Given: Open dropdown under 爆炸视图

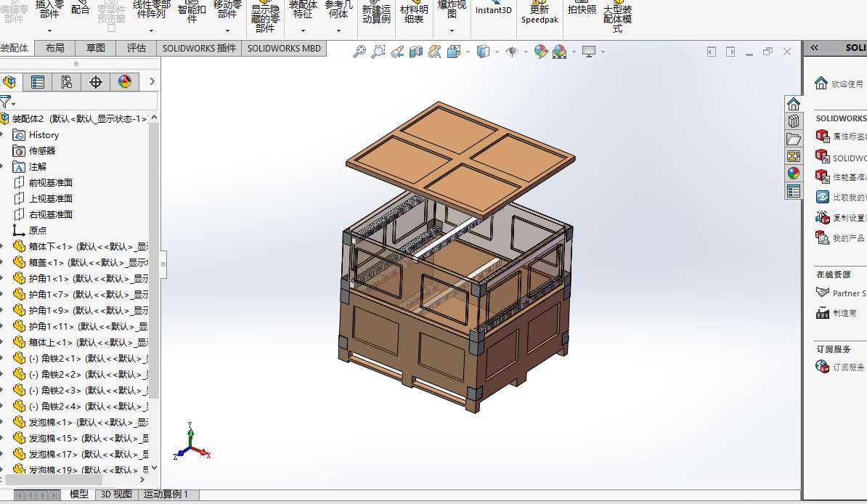Looking at the screenshot, I should 452,31.
